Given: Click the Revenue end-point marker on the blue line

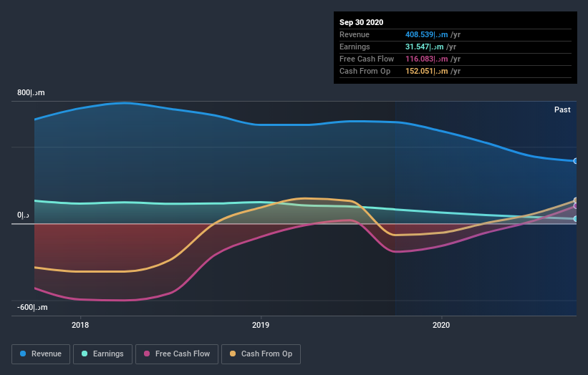Looking at the screenshot, I should point(576,161).
